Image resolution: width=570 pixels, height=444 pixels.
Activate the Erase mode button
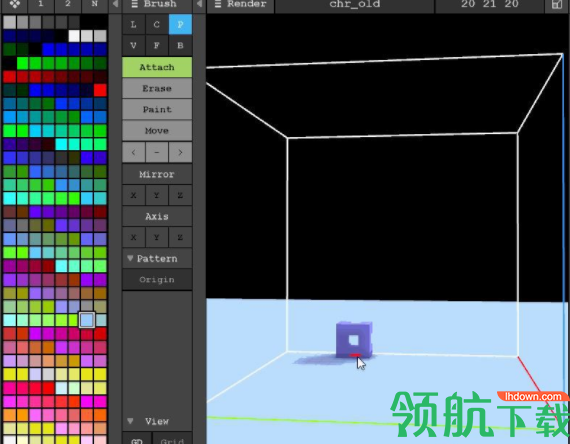[x=157, y=88]
